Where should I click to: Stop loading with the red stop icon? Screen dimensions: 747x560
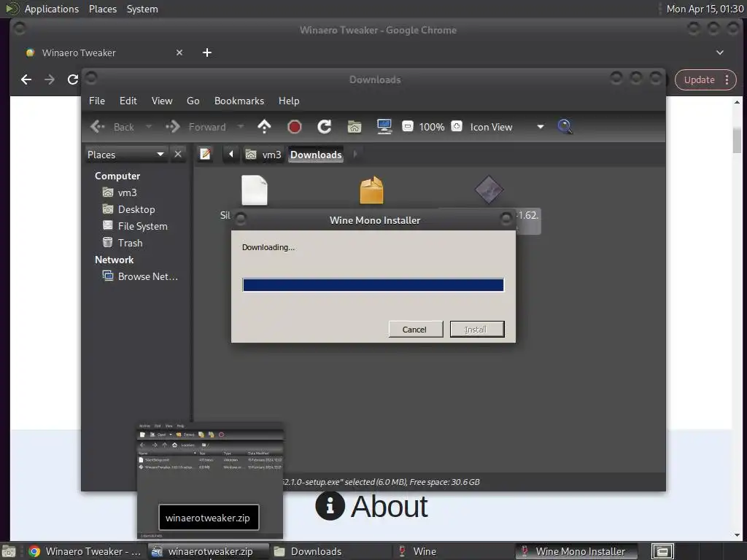pyautogui.click(x=295, y=127)
